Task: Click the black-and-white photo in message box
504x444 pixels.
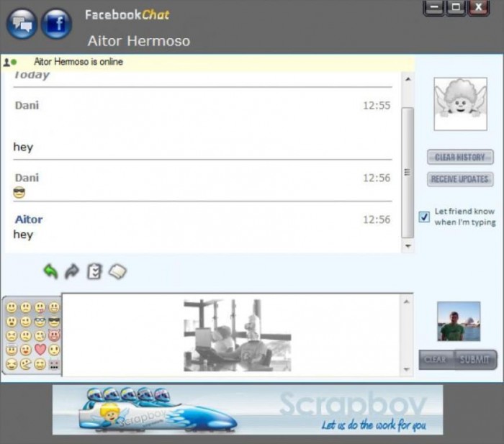Action: coord(237,335)
